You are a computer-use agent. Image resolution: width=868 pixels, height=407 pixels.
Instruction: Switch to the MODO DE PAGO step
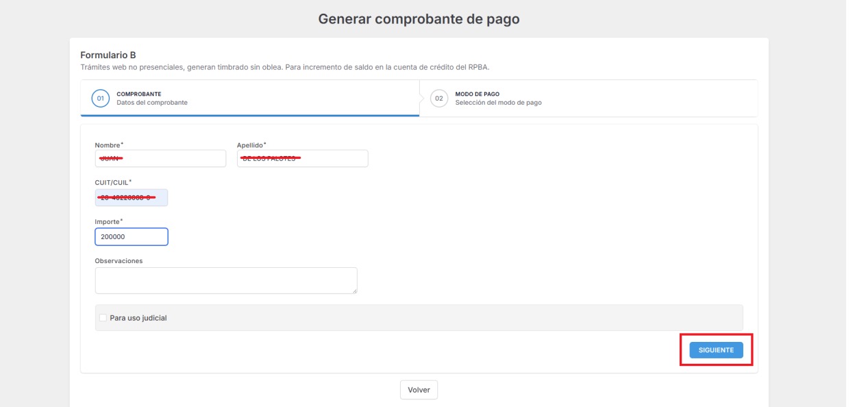click(x=477, y=94)
